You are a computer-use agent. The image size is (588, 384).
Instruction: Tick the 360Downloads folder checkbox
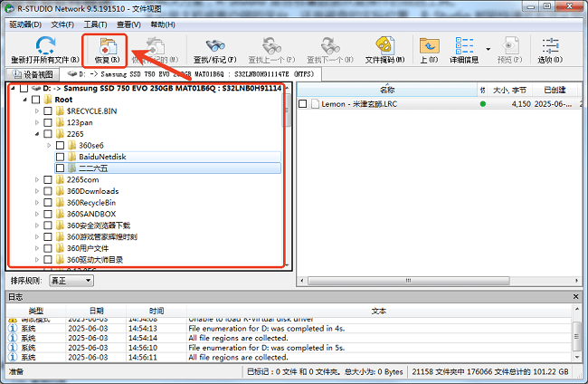click(x=48, y=191)
